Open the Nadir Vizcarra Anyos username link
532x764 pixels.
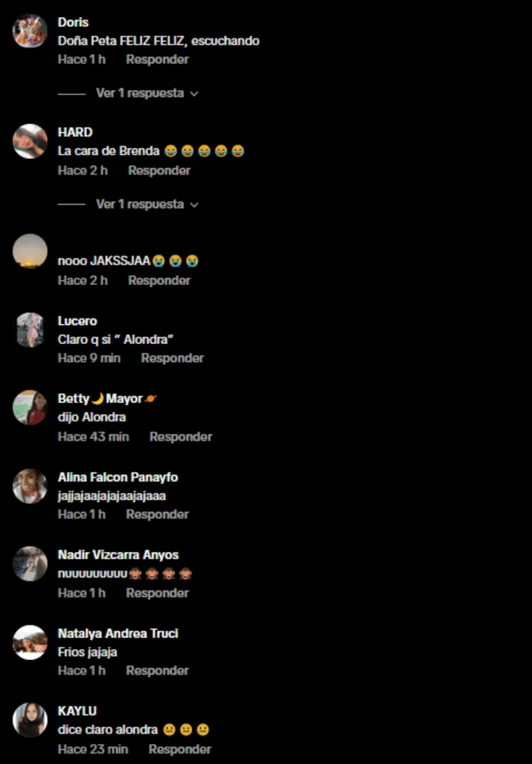[119, 555]
